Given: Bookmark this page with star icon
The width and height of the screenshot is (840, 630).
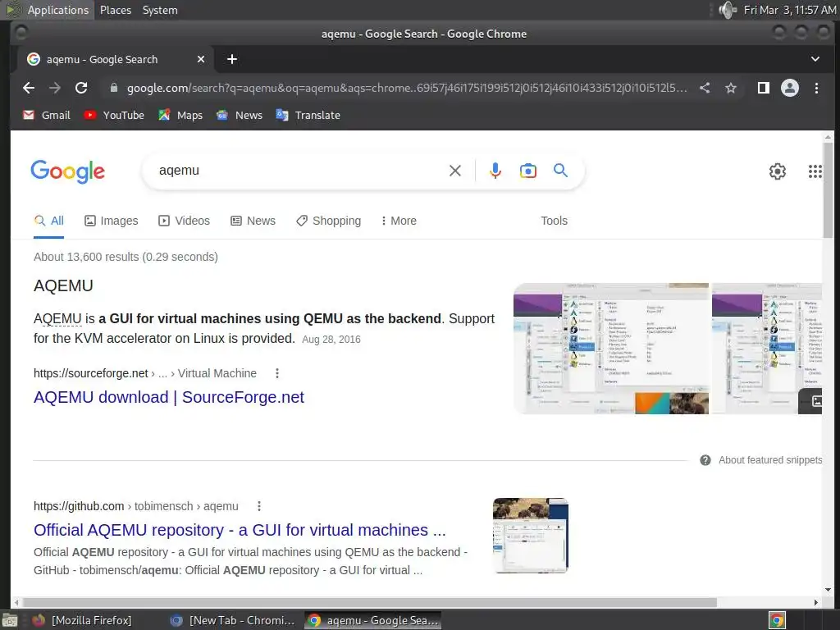Looking at the screenshot, I should pos(731,88).
